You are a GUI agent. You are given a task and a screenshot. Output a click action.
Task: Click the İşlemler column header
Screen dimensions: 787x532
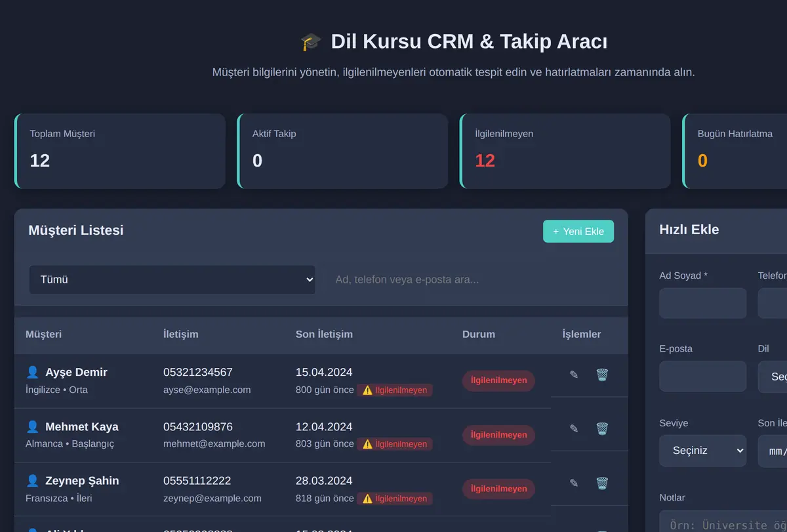coord(582,334)
